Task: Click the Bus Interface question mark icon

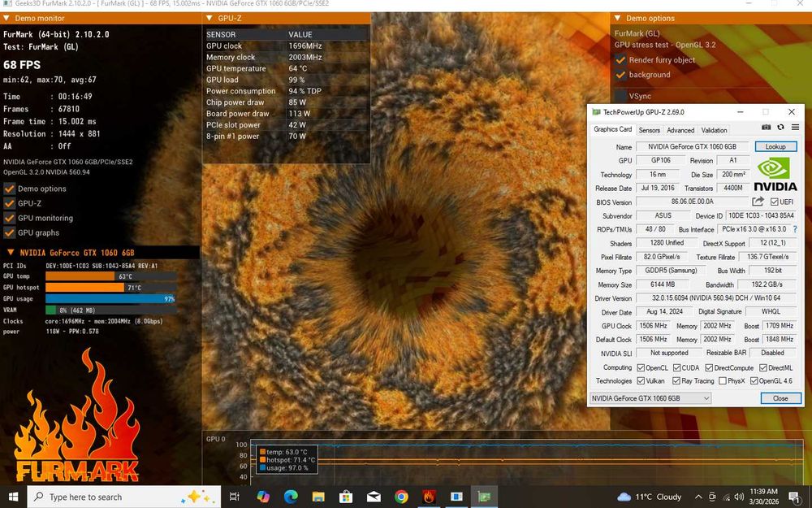Action: 794,230
